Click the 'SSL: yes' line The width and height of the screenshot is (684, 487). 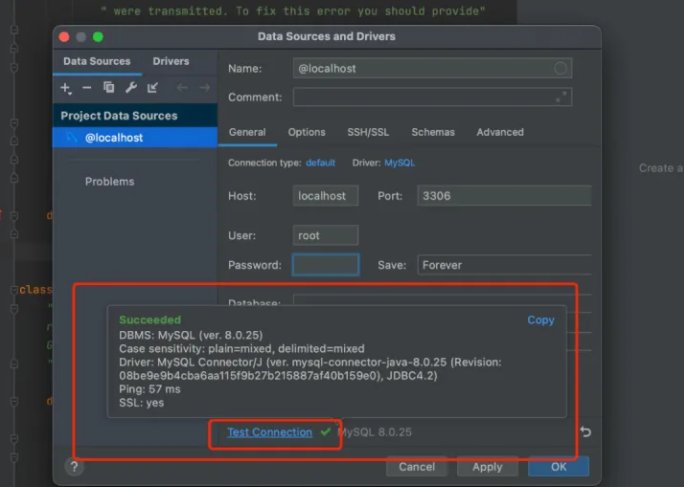click(141, 403)
